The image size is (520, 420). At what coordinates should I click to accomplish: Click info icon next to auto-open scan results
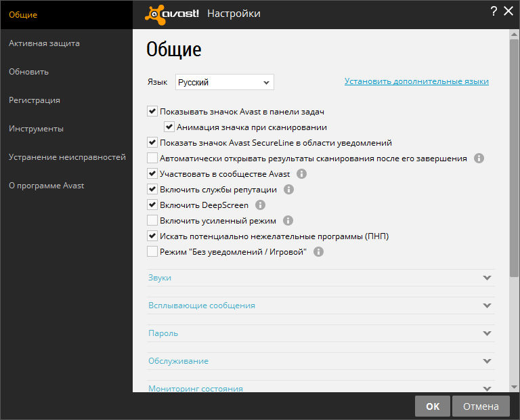479,159
